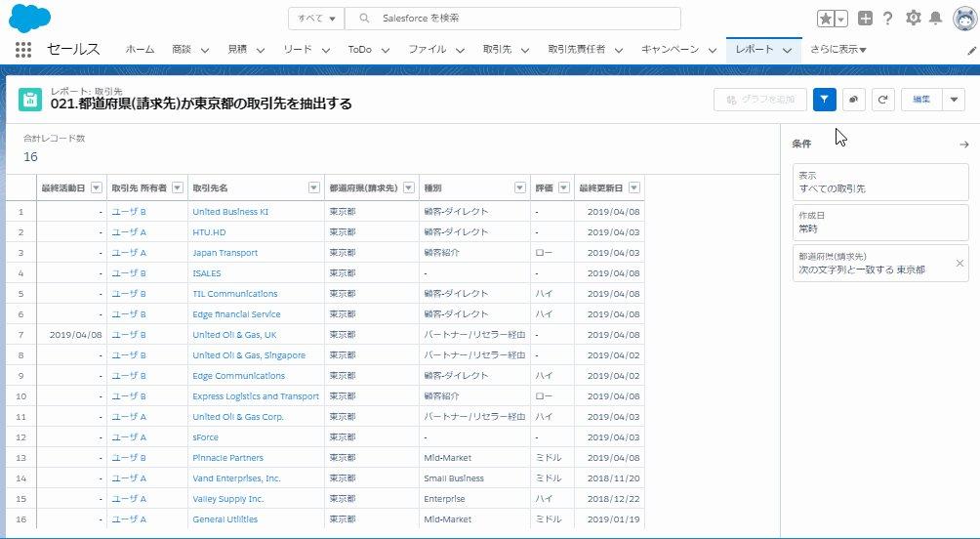980x539 pixels.
Task: Go to the レポート tab
Action: [755, 50]
